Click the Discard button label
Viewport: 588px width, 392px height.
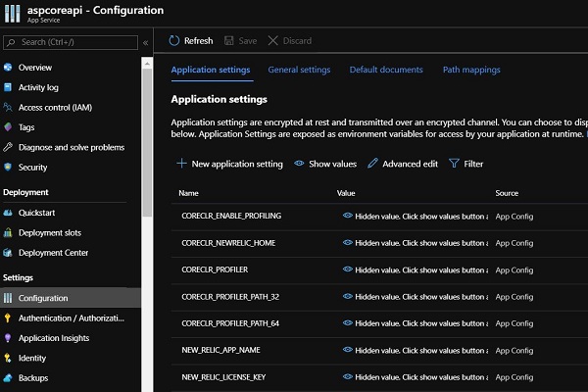click(x=297, y=41)
